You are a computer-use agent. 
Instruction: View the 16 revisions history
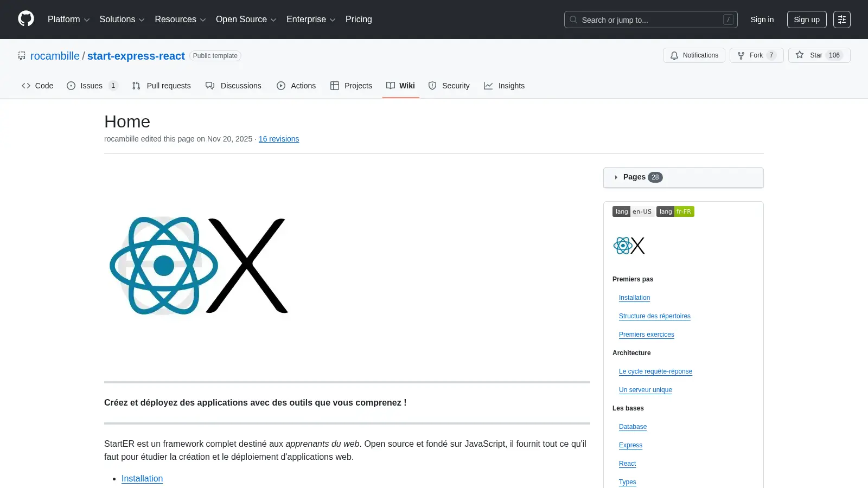click(x=279, y=139)
